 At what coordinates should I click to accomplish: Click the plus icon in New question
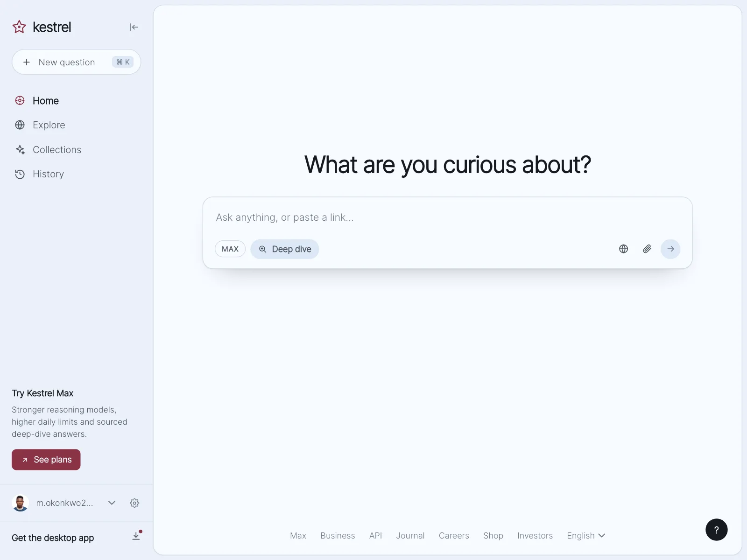point(27,62)
